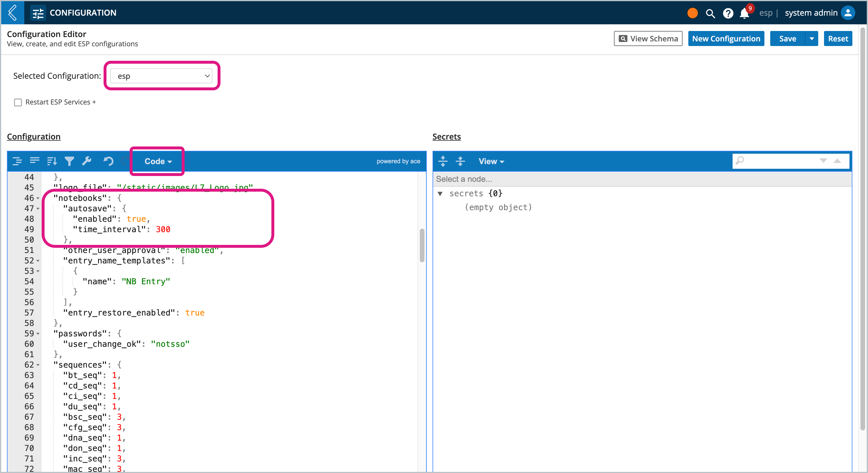Open the Selected Configuration esp dropdown
Image resolution: width=868 pixels, height=473 pixels.
pos(162,76)
